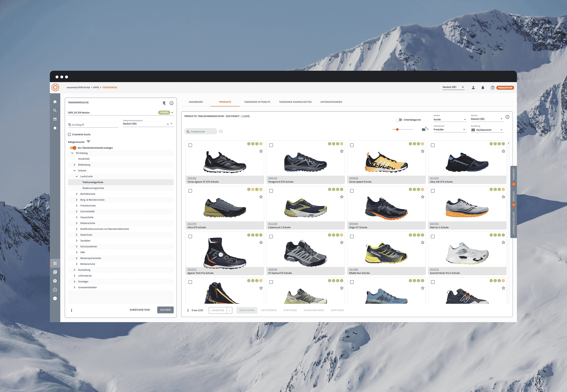Open product link 3012452
The width and height of the screenshot is (567, 392).
pyautogui.click(x=434, y=178)
